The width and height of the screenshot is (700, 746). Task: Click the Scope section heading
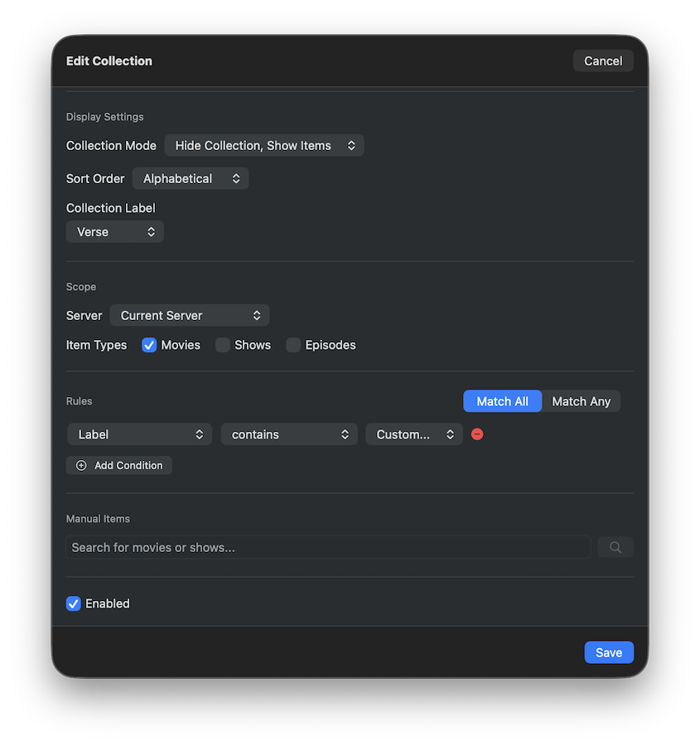[81, 287]
